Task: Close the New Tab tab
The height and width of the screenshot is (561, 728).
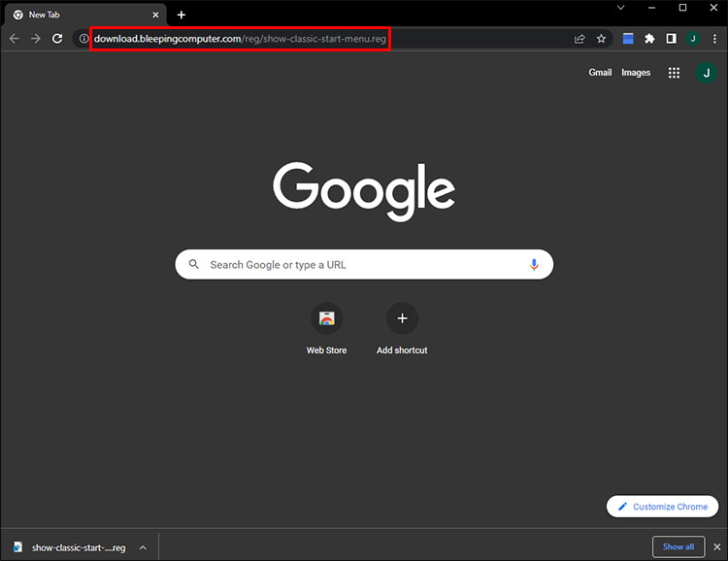Action: pos(155,15)
